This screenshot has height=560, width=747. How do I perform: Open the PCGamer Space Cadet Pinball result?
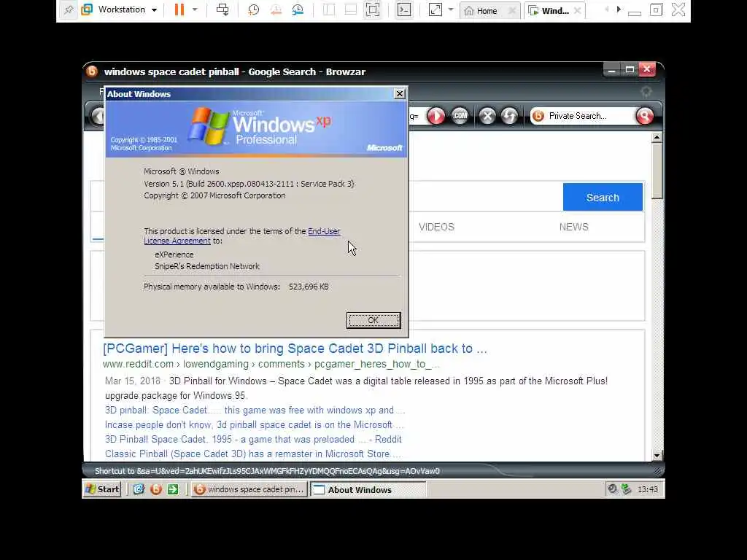tap(295, 348)
